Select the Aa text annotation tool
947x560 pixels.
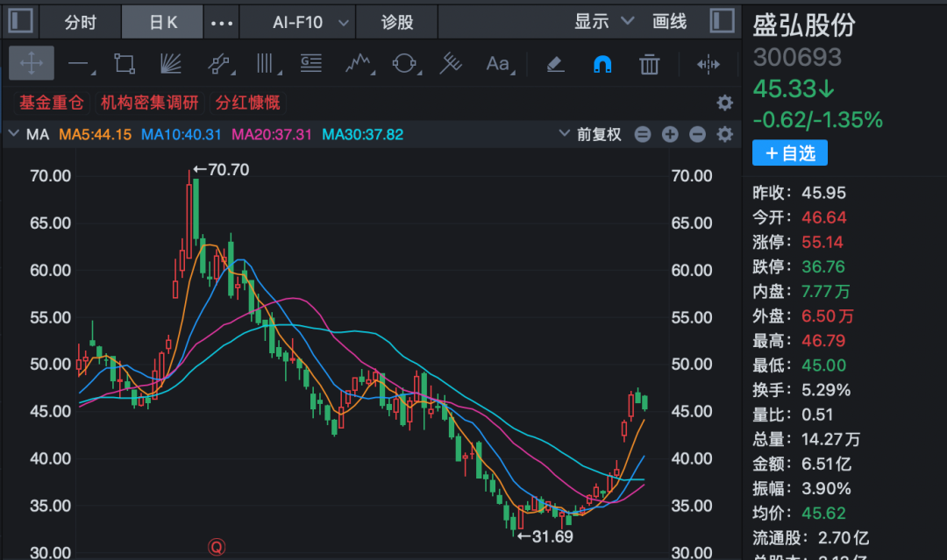(x=499, y=64)
